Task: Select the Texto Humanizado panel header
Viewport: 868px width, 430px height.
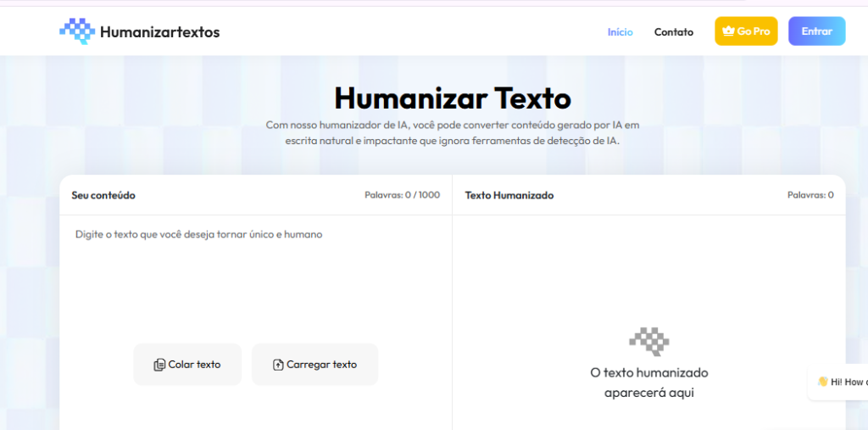Action: [x=509, y=195]
